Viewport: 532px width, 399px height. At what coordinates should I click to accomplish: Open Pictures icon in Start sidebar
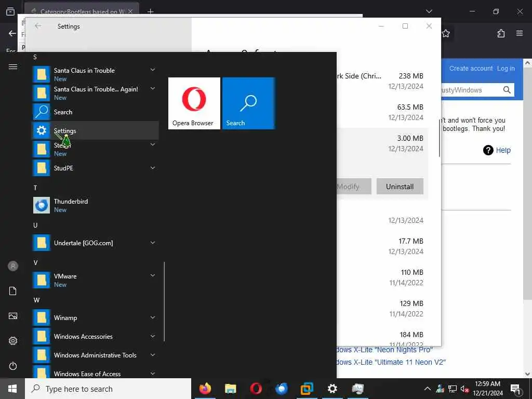tap(13, 316)
